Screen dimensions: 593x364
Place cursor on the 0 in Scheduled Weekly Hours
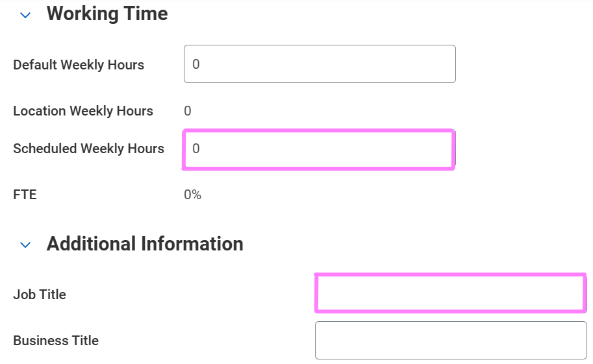[196, 149]
